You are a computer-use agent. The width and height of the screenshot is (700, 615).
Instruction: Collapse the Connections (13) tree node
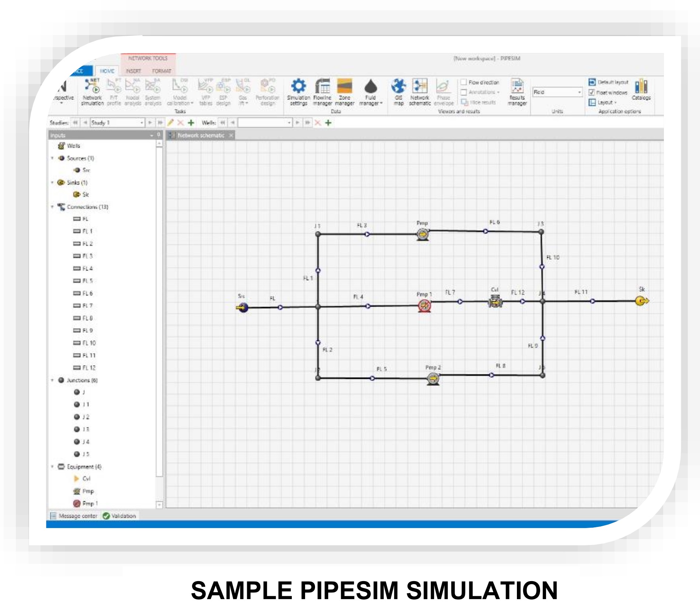pos(52,207)
